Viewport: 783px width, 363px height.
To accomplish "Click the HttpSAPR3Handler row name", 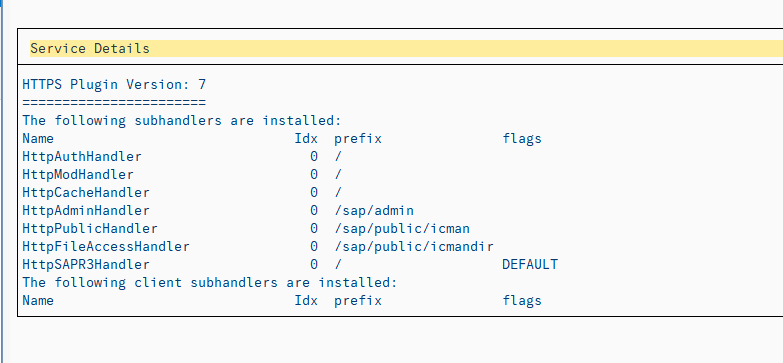I will tap(86, 264).
